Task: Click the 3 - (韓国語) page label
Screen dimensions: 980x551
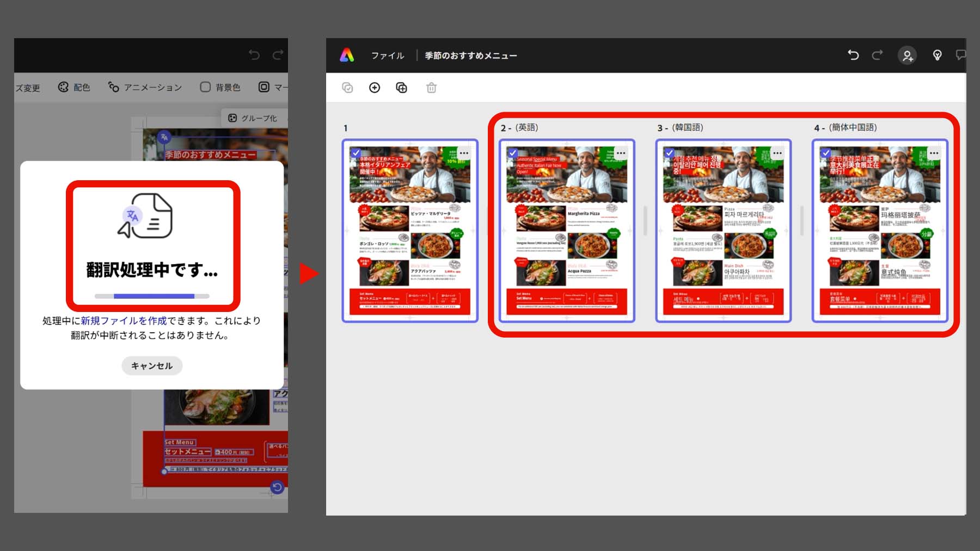Action: point(681,127)
